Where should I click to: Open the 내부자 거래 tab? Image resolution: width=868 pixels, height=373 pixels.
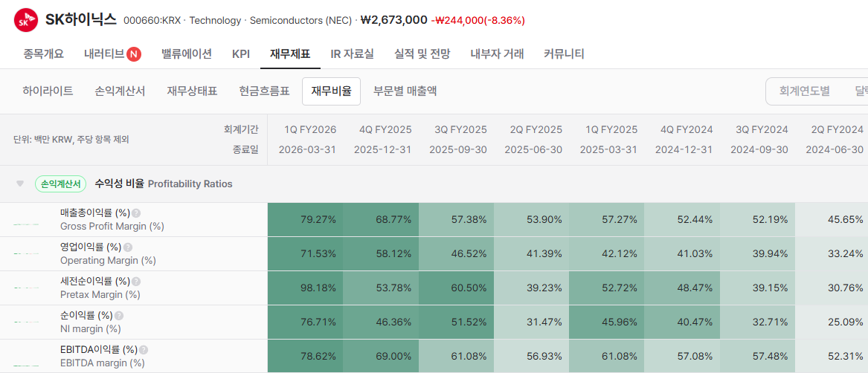coord(497,54)
